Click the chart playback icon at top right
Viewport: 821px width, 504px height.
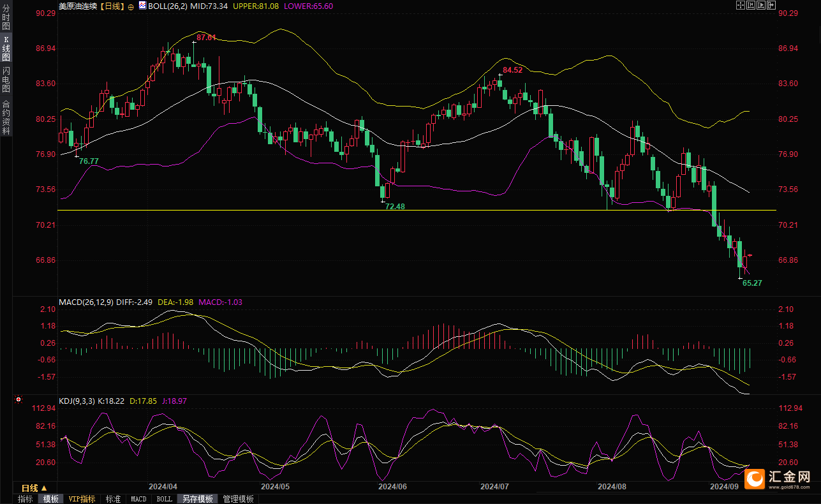click(761, 5)
